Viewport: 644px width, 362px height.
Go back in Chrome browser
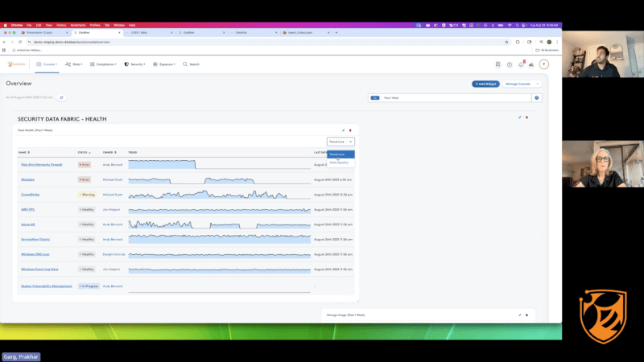[x=4, y=42]
